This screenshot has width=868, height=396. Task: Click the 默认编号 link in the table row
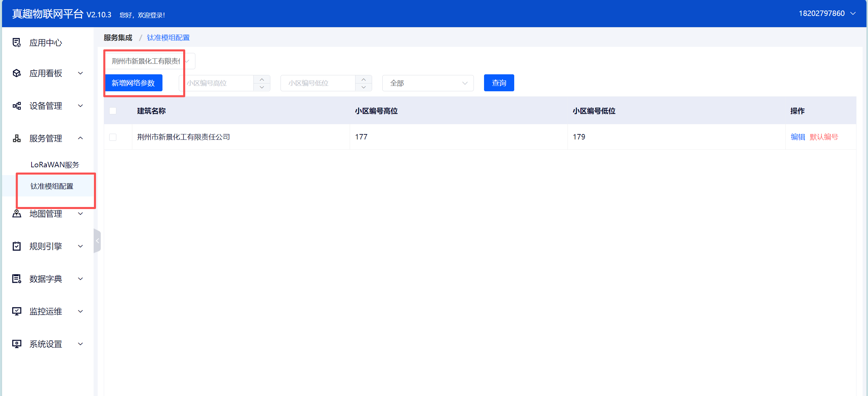click(824, 137)
